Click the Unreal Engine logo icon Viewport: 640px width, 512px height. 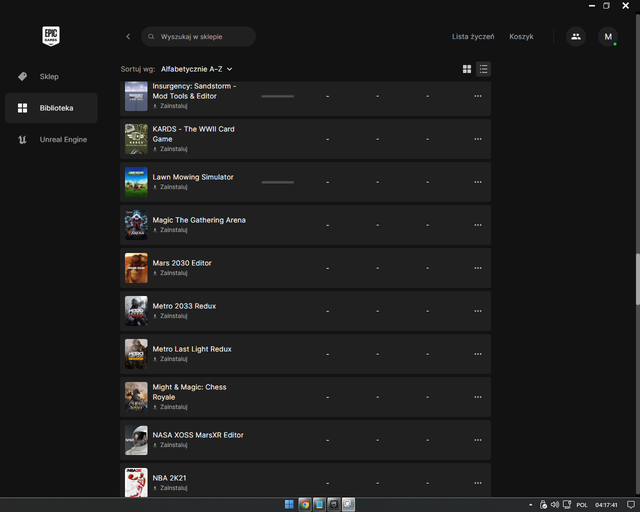coord(22,140)
